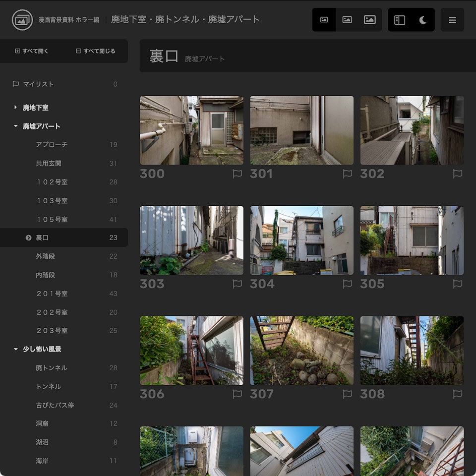This screenshot has height=476, width=476.
Task: Click すべて閉じる to collapse all
Action: click(x=95, y=51)
